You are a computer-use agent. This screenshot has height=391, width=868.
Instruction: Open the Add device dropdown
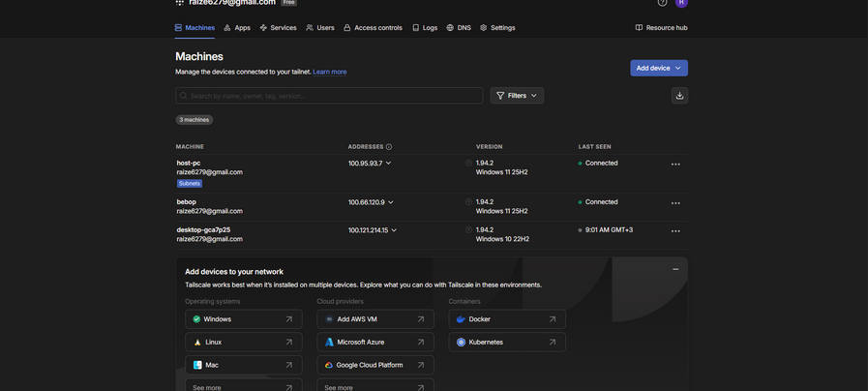(659, 68)
